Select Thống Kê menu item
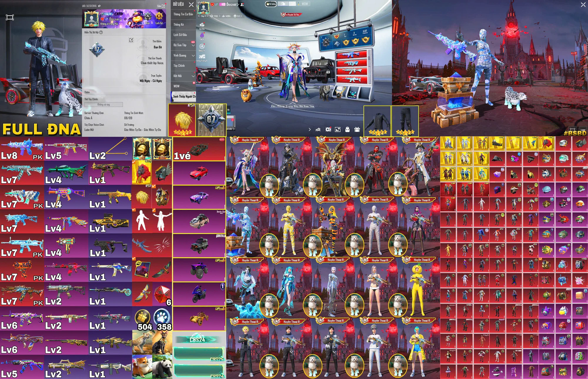588x379 pixels. (183, 24)
